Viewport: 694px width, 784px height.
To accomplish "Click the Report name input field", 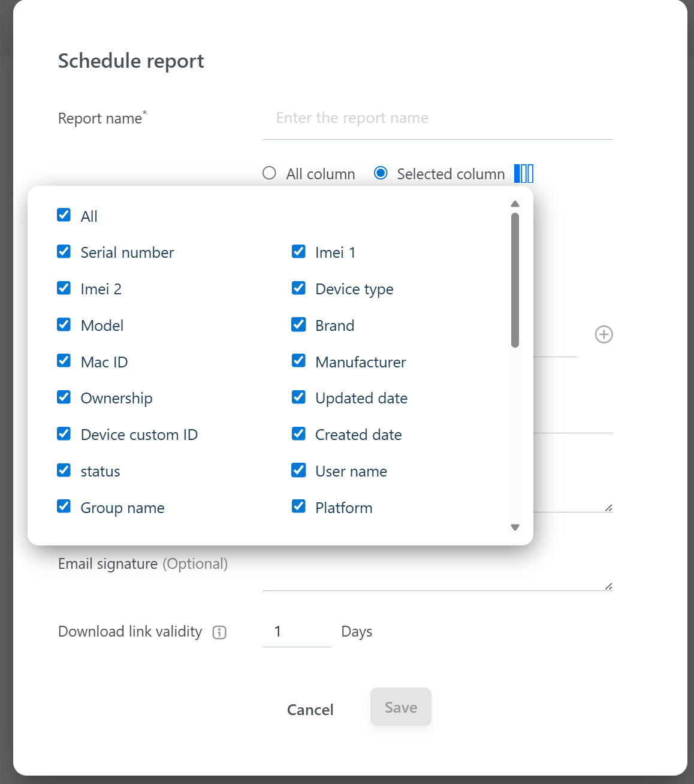I will [437, 118].
